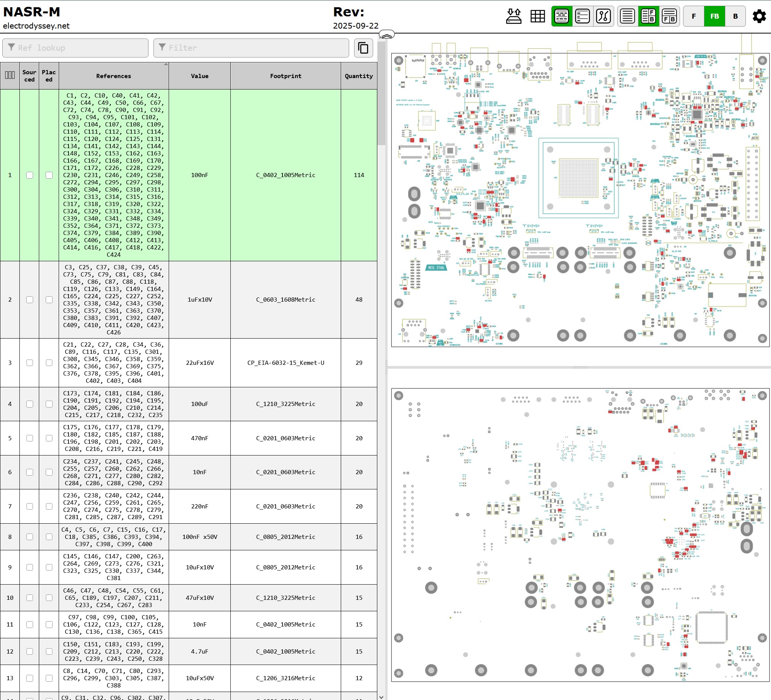The image size is (771, 700).
Task: Select the single-canvas layout icon
Action: coord(627,16)
